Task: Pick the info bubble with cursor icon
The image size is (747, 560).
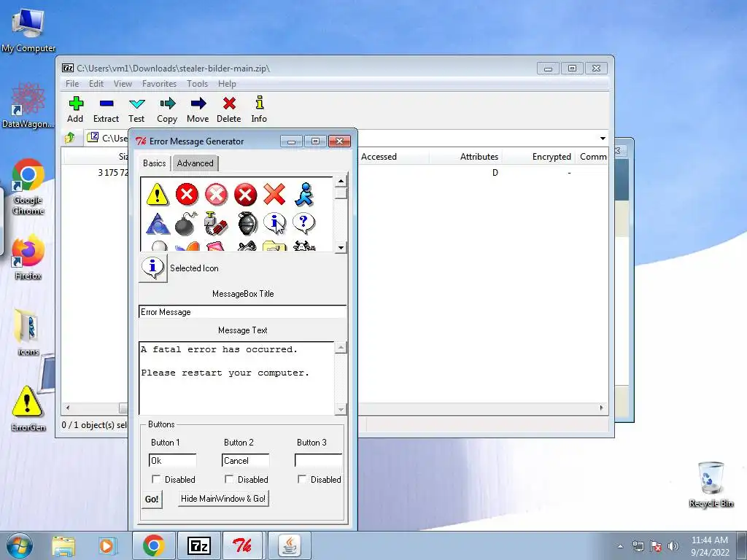Action: [275, 224]
